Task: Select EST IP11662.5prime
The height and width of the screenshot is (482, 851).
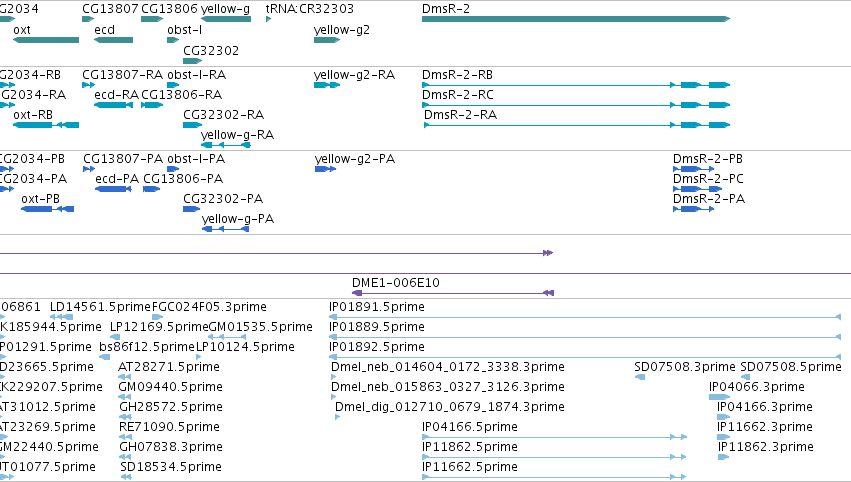Action: (x=555, y=477)
